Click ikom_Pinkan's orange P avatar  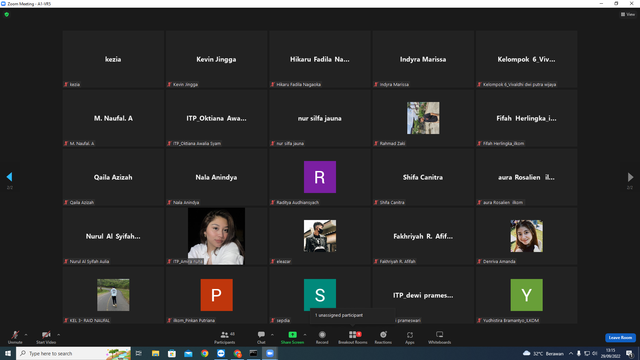(x=216, y=295)
